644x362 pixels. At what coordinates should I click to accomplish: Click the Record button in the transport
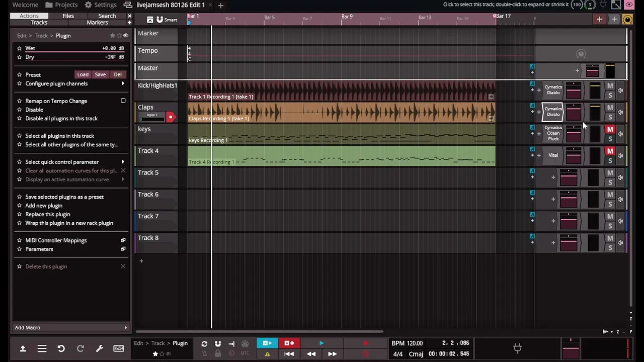[366, 344]
